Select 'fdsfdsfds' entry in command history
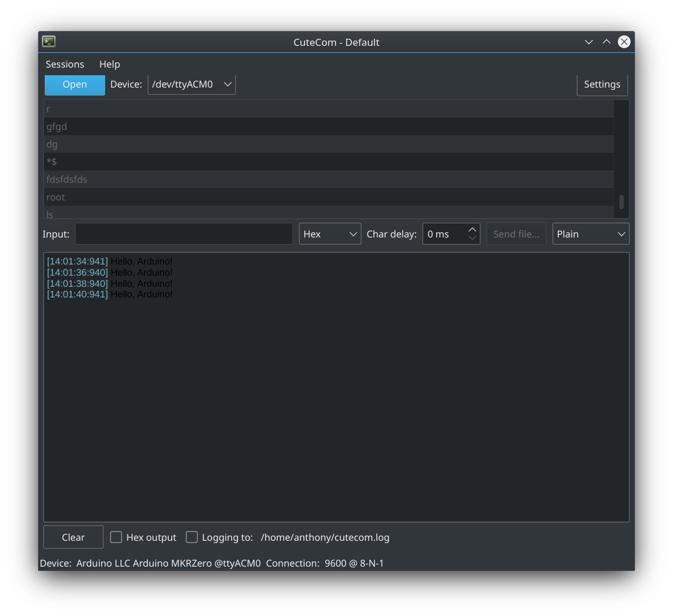The height and width of the screenshot is (616, 673). click(x=67, y=179)
